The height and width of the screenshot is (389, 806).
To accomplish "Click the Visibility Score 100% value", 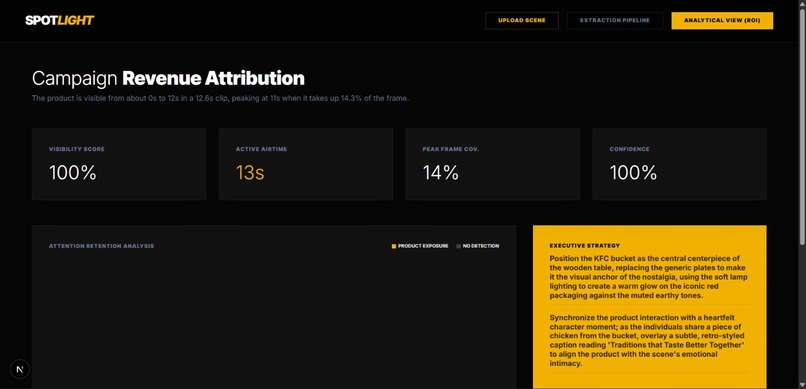I will pyautogui.click(x=72, y=173).
